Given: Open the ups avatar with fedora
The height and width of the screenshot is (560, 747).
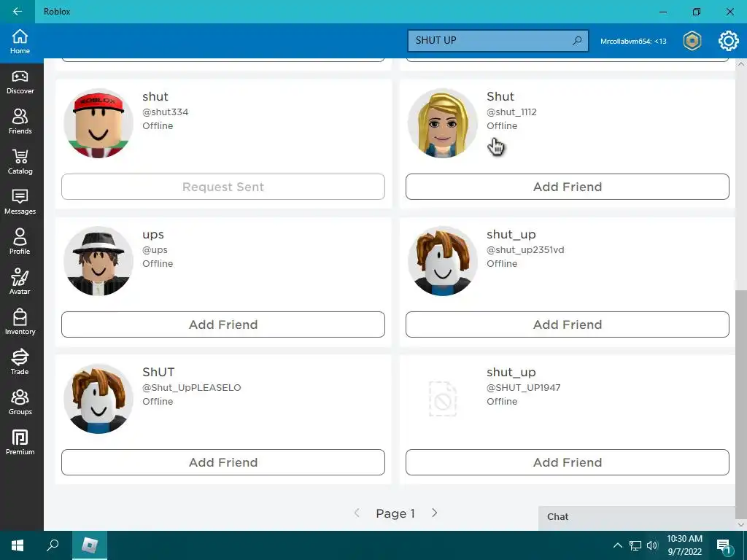Looking at the screenshot, I should [98, 261].
